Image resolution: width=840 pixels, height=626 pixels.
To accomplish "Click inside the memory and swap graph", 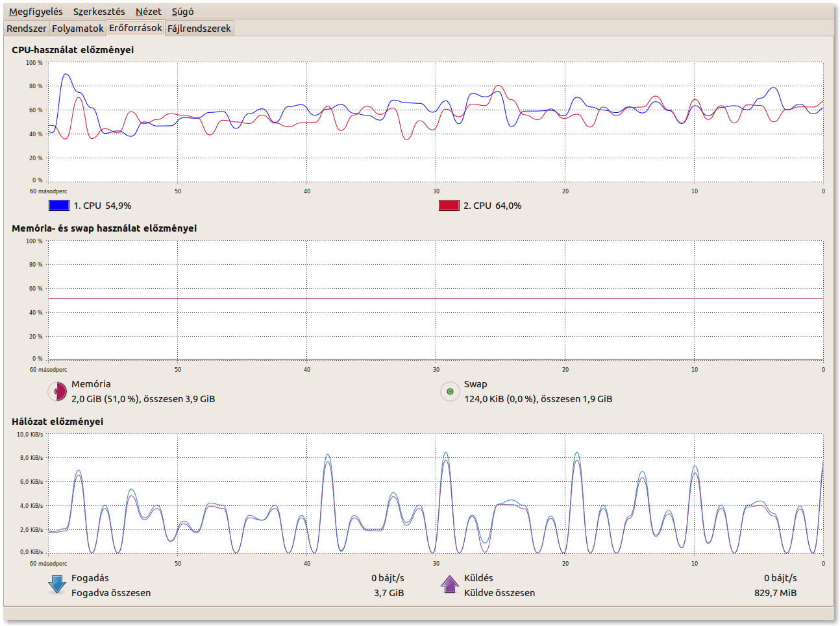I will pos(436,300).
